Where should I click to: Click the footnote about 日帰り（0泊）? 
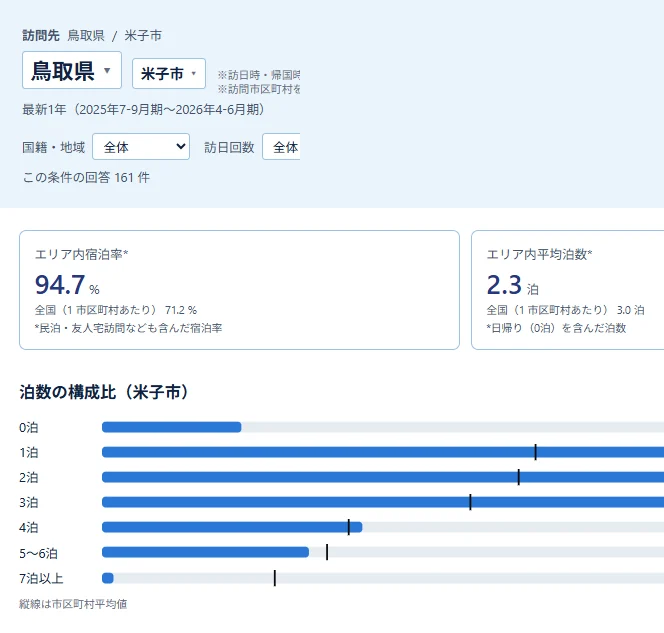556,328
